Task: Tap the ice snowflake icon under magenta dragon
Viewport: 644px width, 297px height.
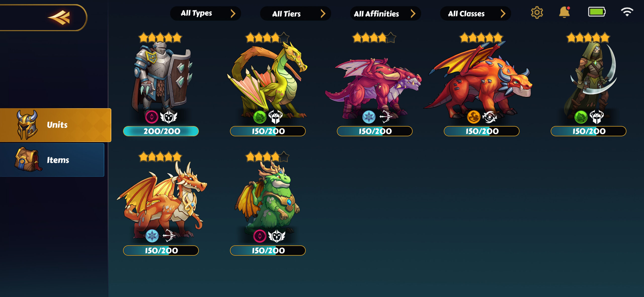Action: [x=369, y=117]
